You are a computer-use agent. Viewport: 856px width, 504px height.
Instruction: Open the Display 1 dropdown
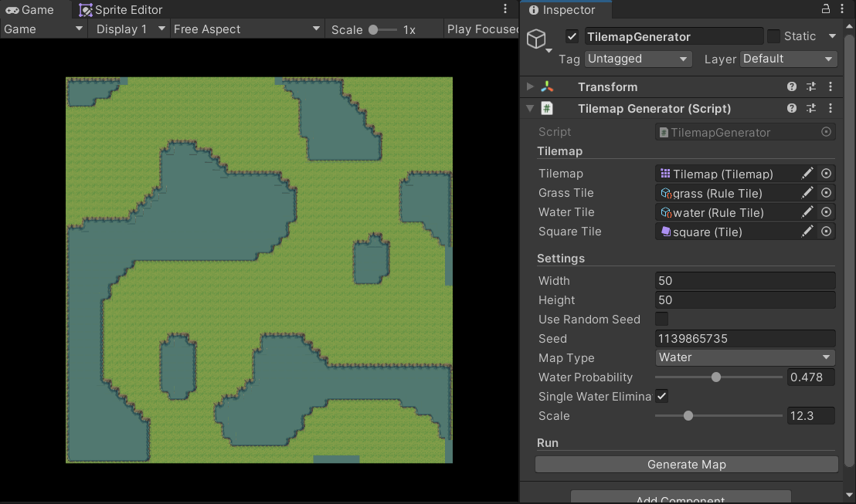[x=131, y=29]
